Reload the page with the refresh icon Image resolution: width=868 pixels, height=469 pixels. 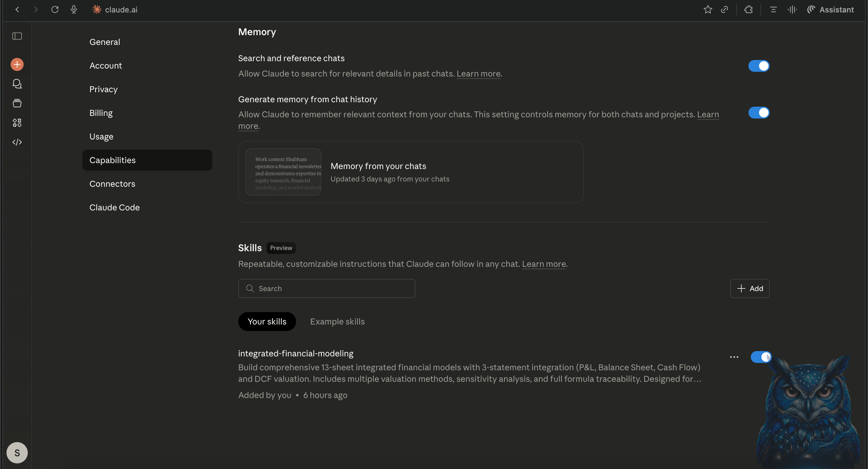point(55,9)
